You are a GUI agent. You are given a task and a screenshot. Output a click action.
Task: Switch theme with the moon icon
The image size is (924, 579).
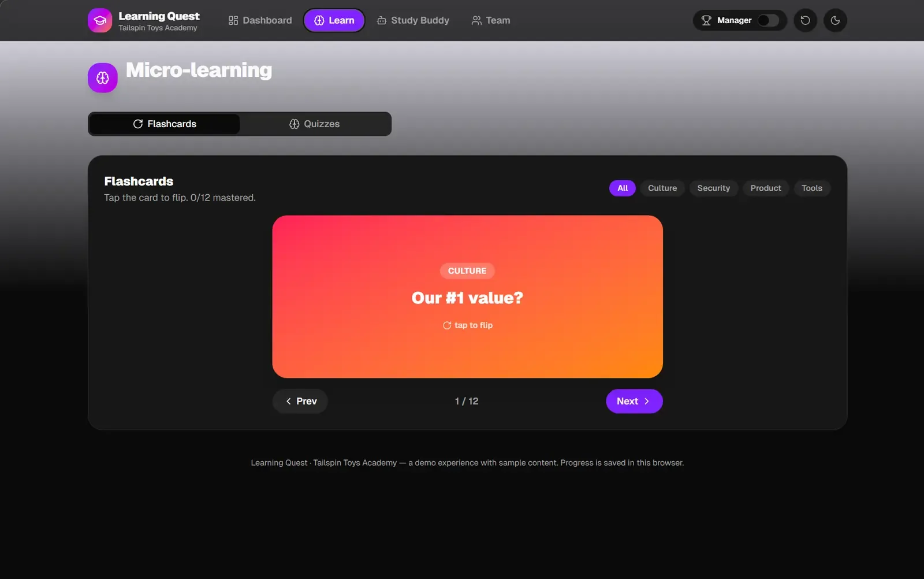click(x=835, y=20)
